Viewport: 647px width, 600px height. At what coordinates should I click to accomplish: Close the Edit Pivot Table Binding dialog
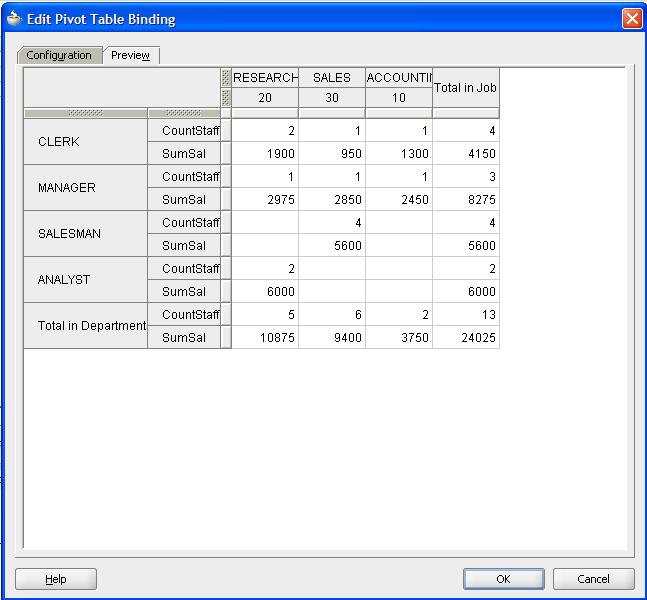pos(631,19)
